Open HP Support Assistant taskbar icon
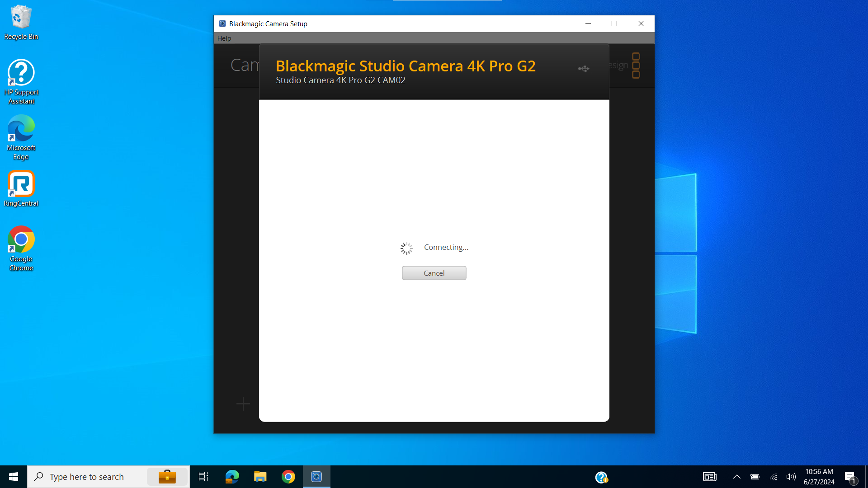This screenshot has height=488, width=868. click(x=602, y=477)
